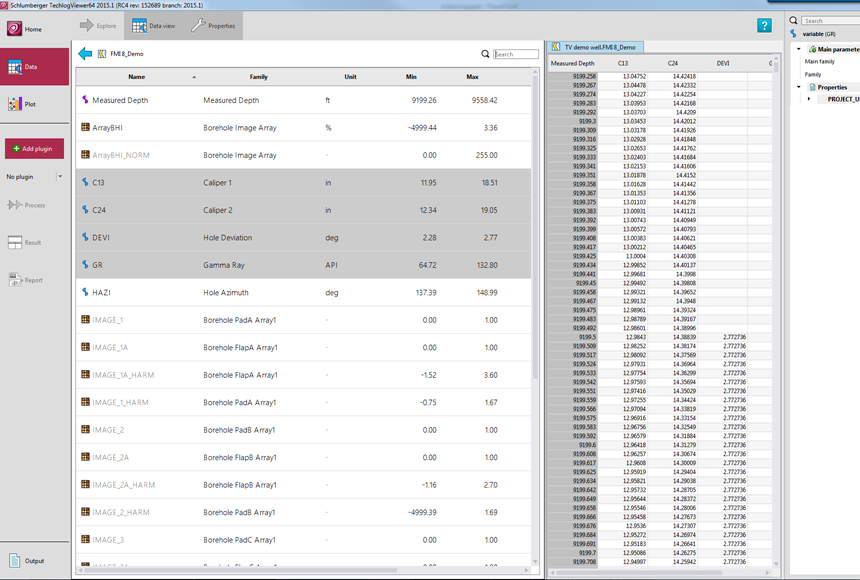Click the Add plugin button
Image resolution: width=860 pixels, height=580 pixels.
tap(35, 149)
